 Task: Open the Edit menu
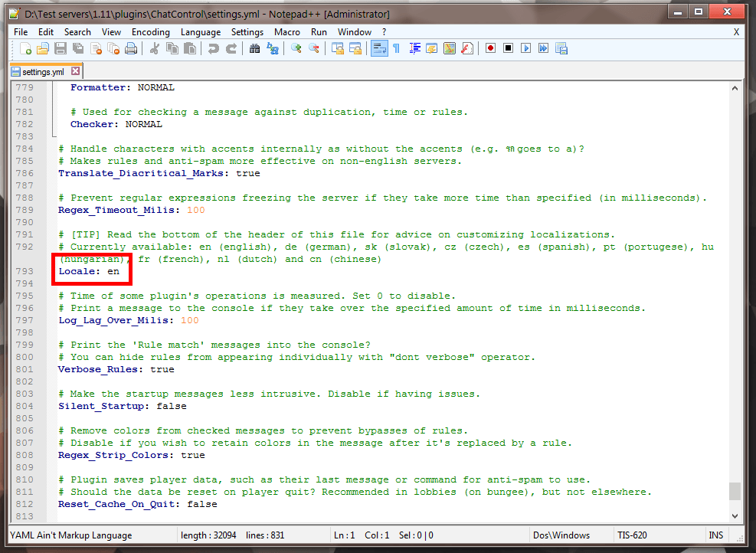(46, 32)
